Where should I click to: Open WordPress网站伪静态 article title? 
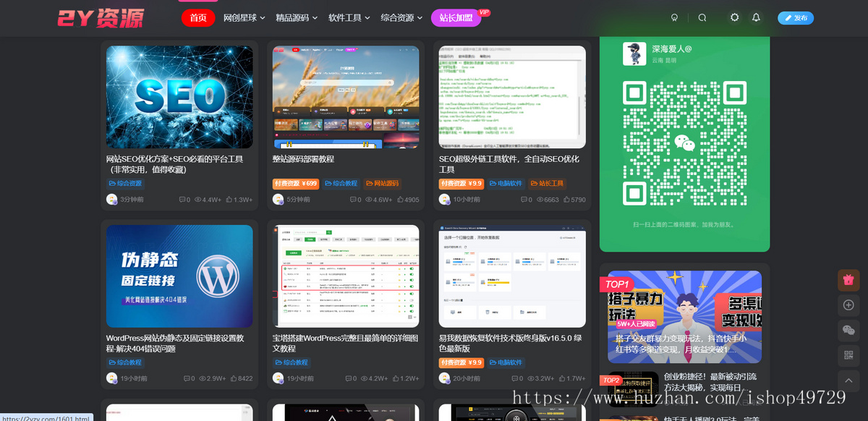click(x=175, y=343)
